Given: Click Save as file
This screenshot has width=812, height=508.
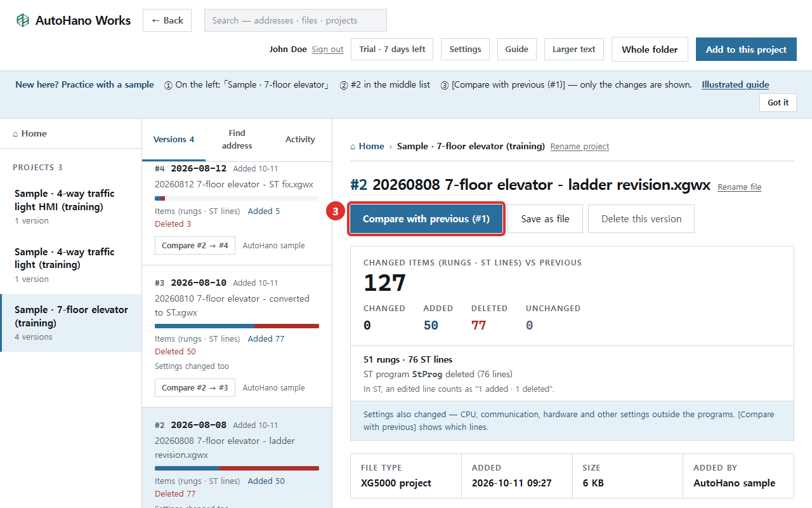Looking at the screenshot, I should [x=545, y=219].
